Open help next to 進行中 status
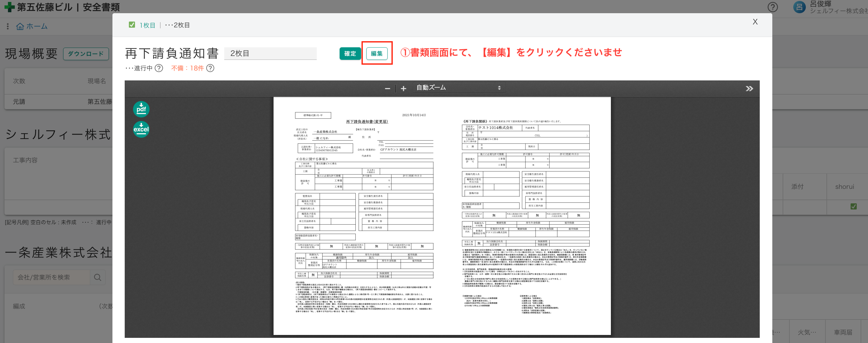The image size is (868, 343). tap(159, 68)
